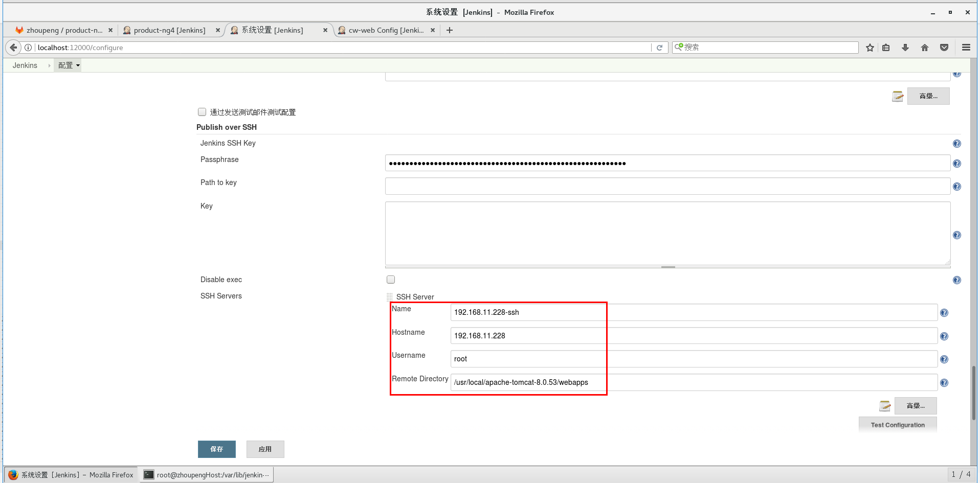This screenshot has height=483, width=980.
Task: Open help icon for Disable exec
Action: [956, 280]
